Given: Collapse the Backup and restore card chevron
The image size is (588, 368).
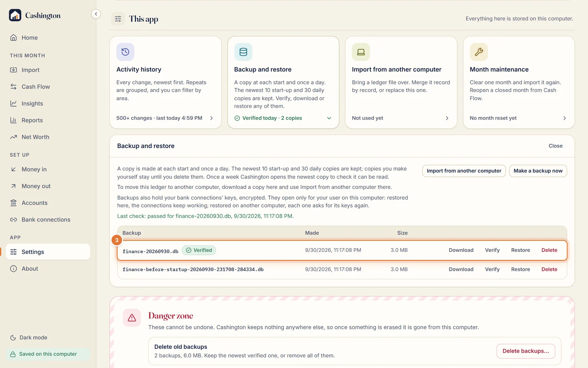Looking at the screenshot, I should click(x=329, y=118).
